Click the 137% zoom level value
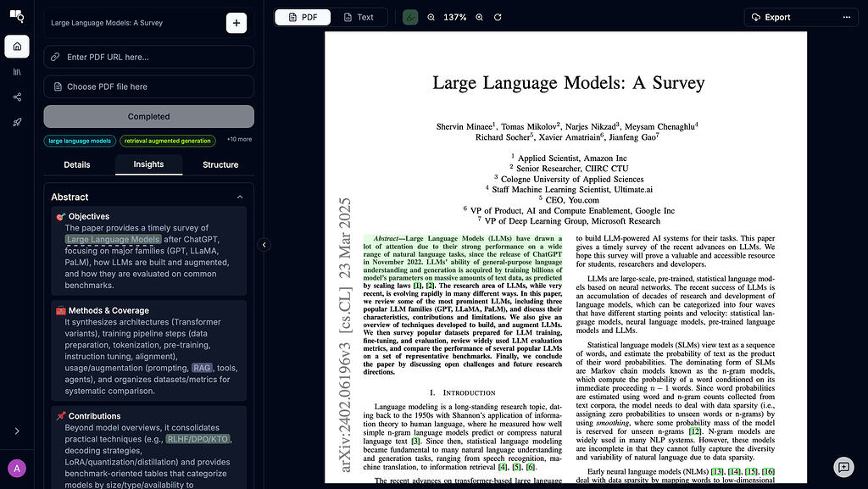 455,17
